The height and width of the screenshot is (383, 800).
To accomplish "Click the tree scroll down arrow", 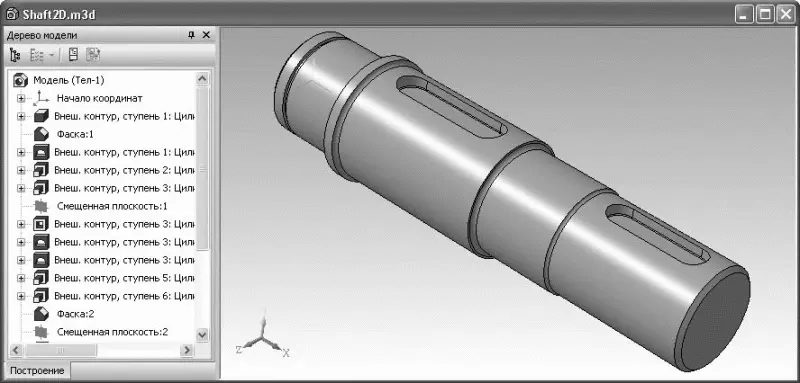I will pos(203,335).
